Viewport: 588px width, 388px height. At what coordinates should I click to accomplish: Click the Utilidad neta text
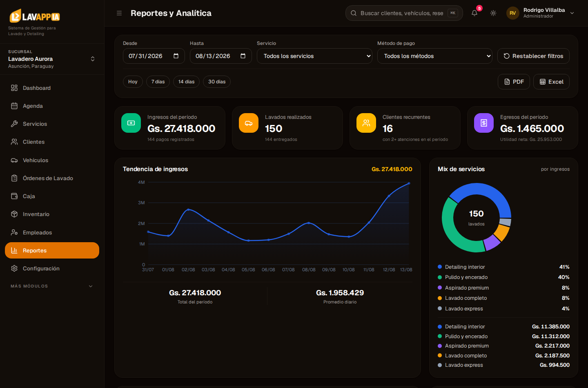[531, 139]
